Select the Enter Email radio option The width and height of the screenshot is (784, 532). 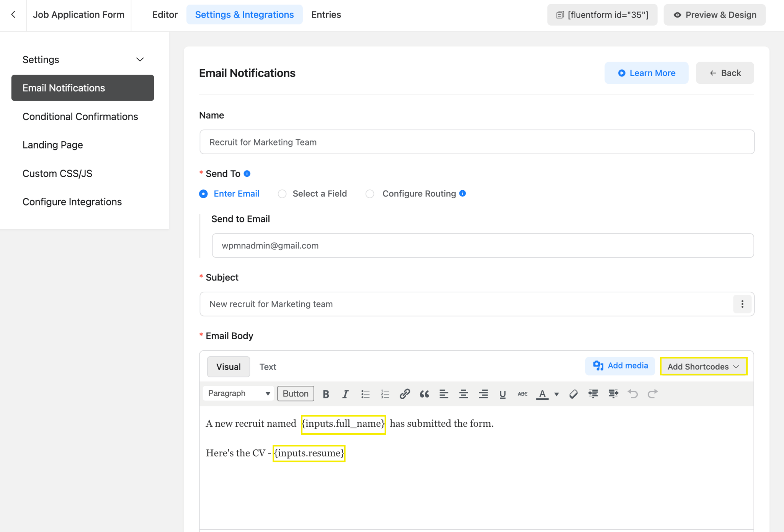point(203,194)
